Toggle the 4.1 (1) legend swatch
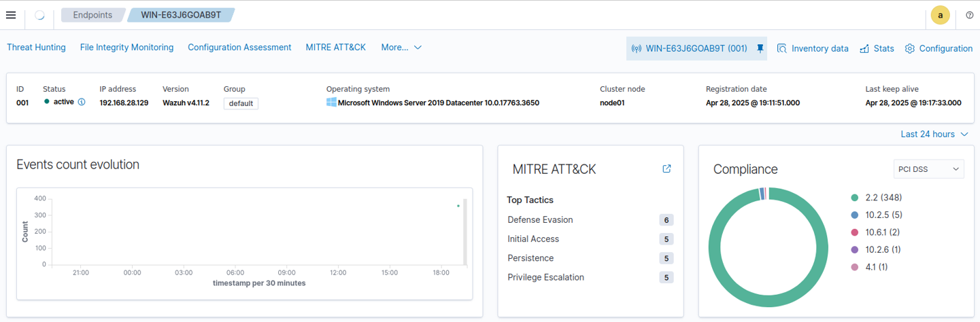Image resolution: width=980 pixels, height=322 pixels. [x=854, y=267]
